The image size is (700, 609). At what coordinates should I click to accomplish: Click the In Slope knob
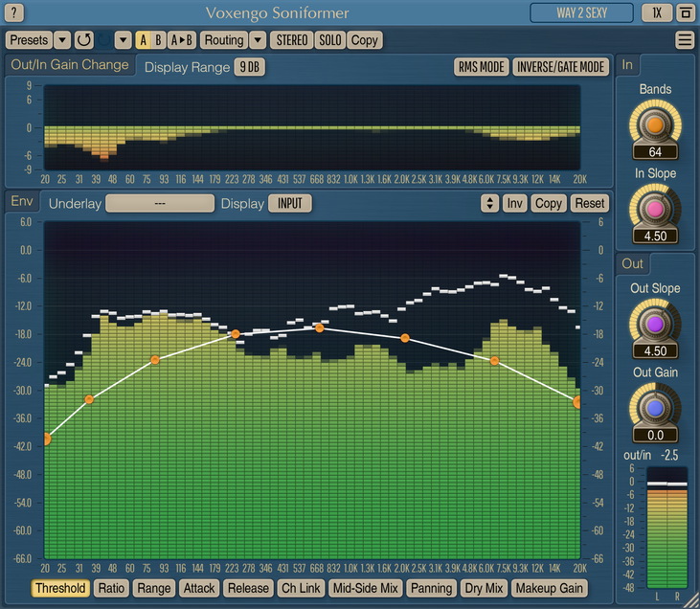655,210
